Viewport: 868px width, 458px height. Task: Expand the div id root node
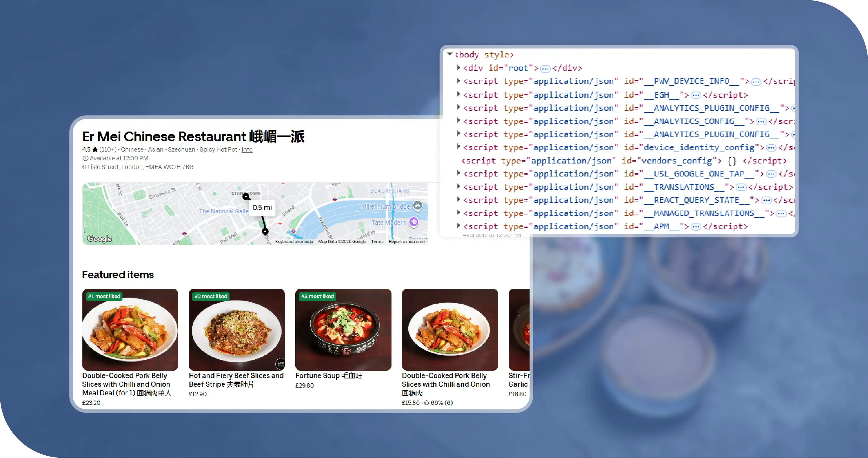pos(458,68)
